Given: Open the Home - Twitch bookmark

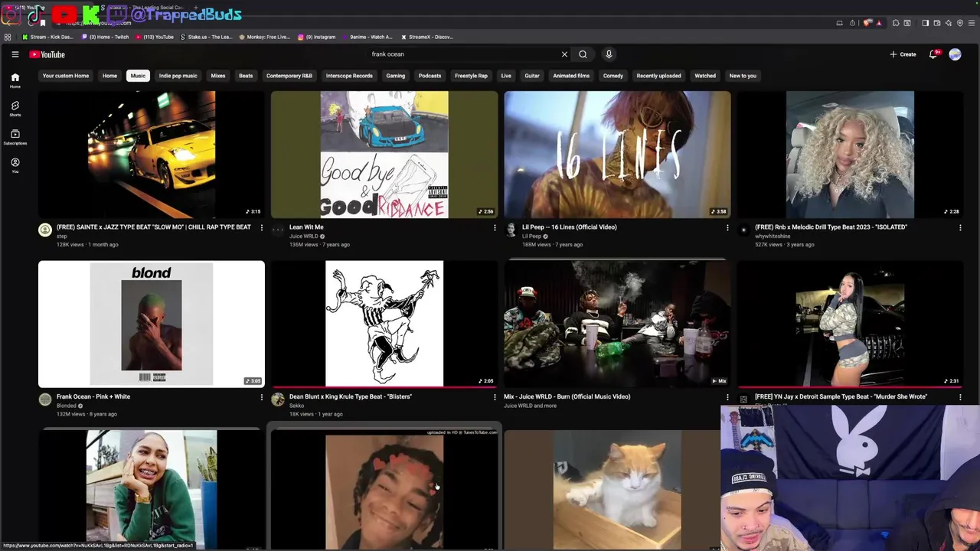Looking at the screenshot, I should coord(105,37).
